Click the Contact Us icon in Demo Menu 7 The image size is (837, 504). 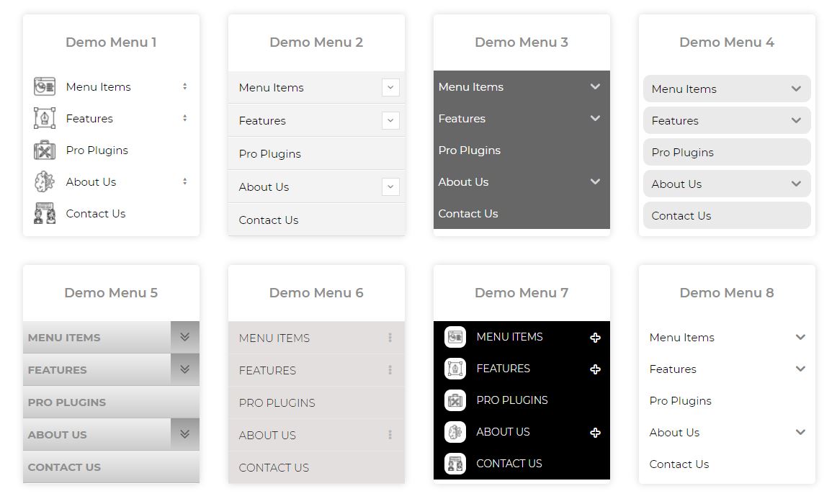click(x=455, y=463)
